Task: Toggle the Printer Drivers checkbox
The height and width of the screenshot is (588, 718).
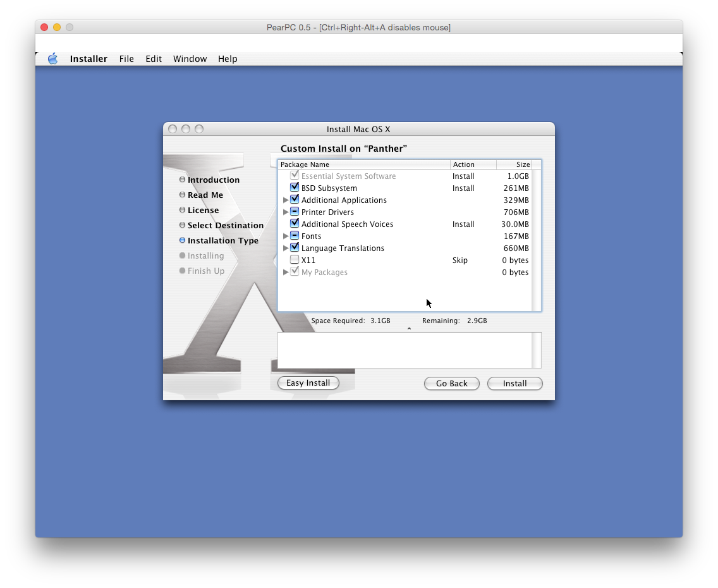Action: (x=295, y=212)
